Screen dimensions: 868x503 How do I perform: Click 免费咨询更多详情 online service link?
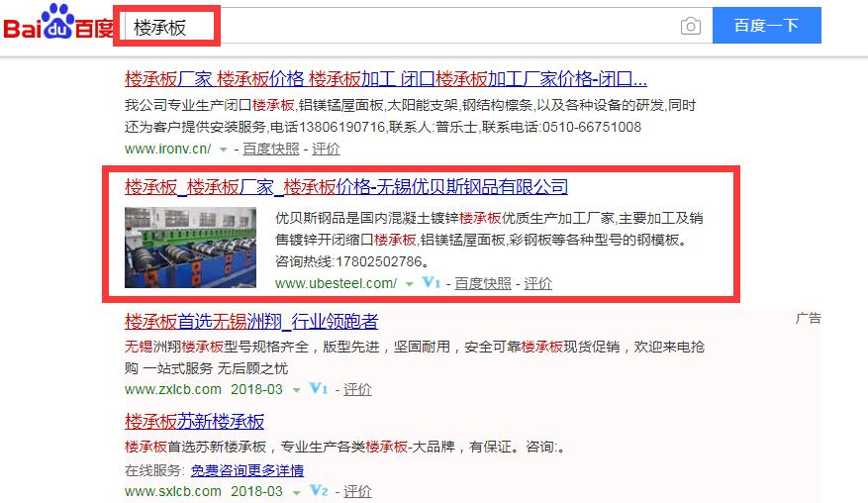tap(247, 470)
